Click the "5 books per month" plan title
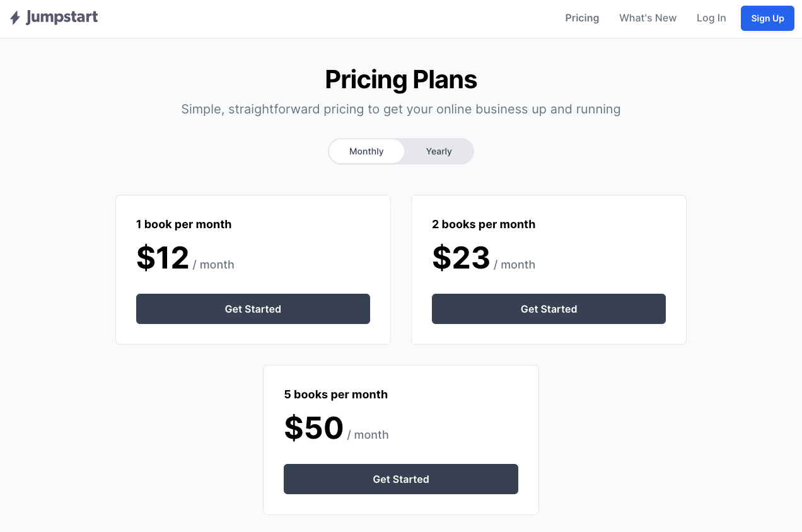The image size is (802, 532). (x=336, y=395)
